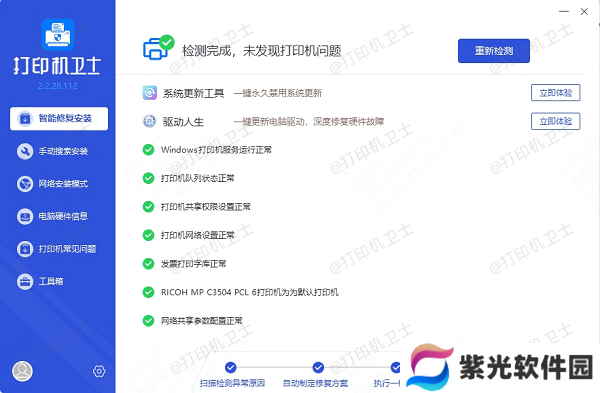Select the text 网络共享参数配置正常
Screen dimensions: 600x393
(x=202, y=321)
